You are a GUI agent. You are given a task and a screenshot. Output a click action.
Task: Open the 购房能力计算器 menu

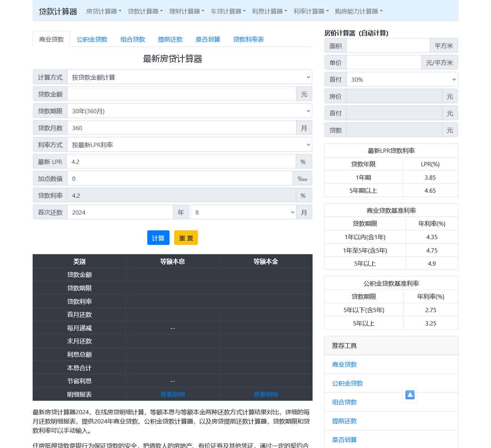[358, 11]
